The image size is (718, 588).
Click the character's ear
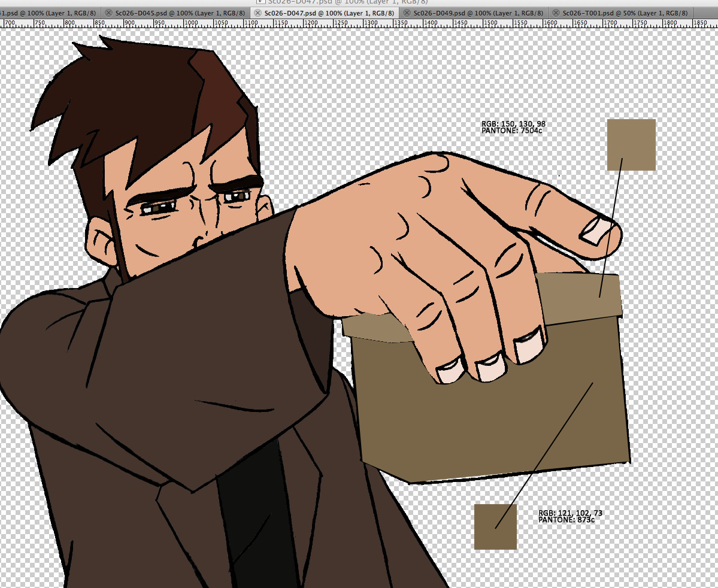103,243
